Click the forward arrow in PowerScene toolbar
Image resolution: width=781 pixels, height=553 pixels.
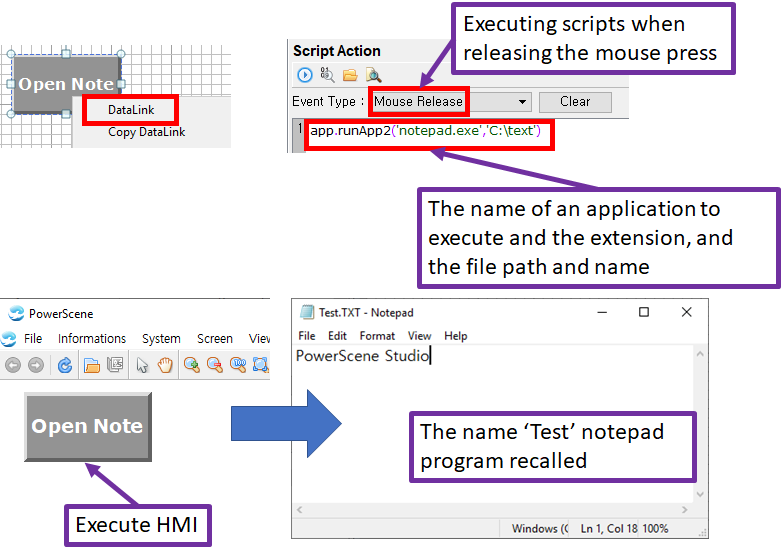[x=36, y=365]
